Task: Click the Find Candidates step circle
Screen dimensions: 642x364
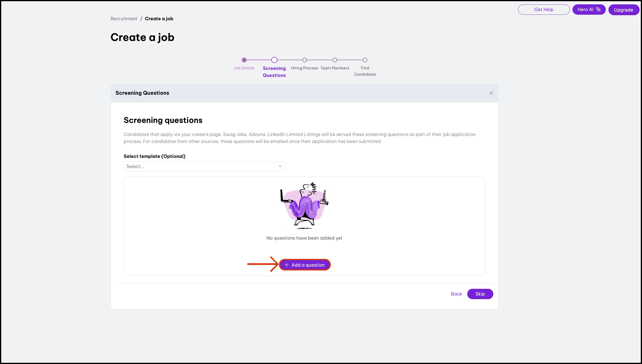Action: (x=365, y=60)
